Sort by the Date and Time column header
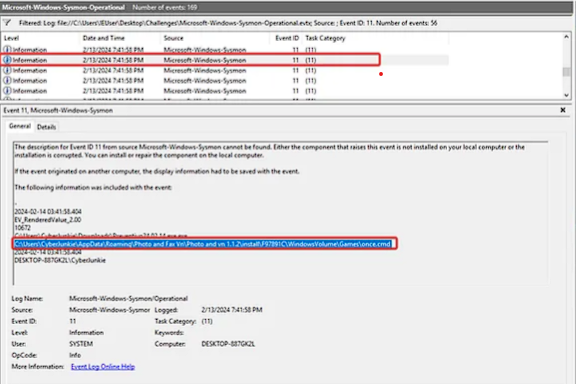The image size is (576, 384). pos(104,38)
